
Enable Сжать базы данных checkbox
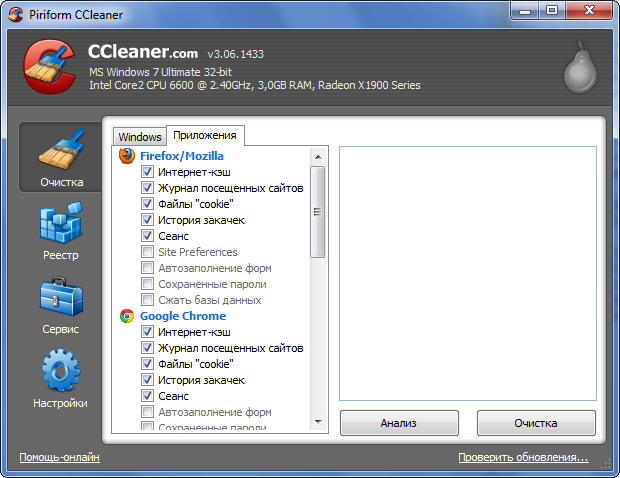click(x=147, y=300)
